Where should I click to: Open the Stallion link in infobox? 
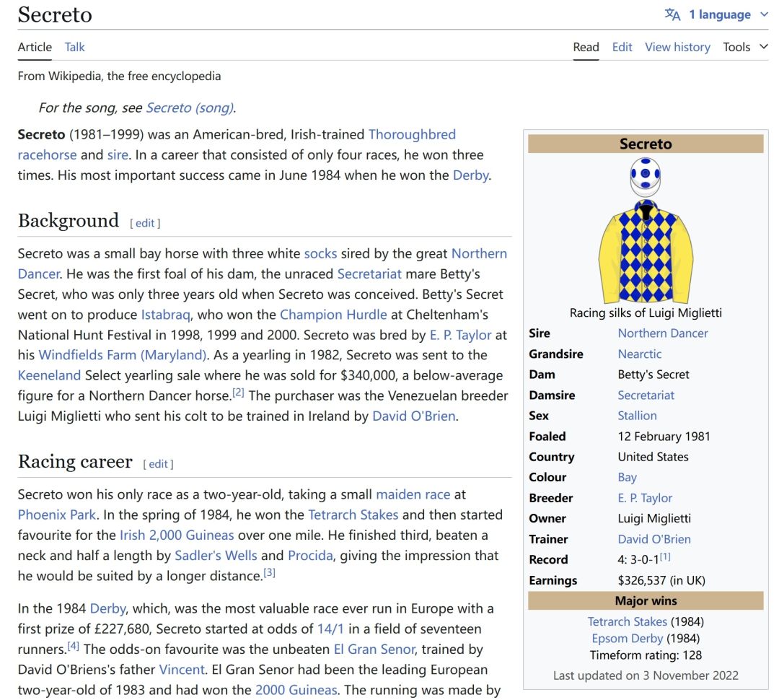[638, 416]
